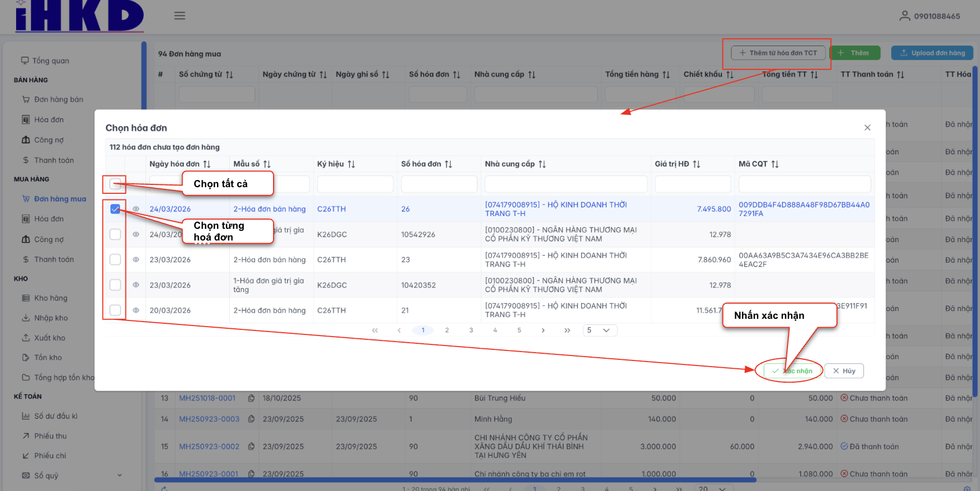The width and height of the screenshot is (980, 491).
Task: Sort by Ngày hóa đơn column icon
Action: click(x=207, y=164)
